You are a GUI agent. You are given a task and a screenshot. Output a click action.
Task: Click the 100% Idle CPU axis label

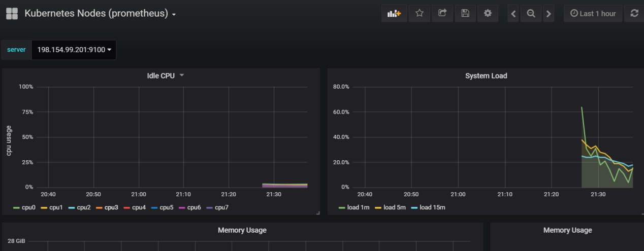click(x=26, y=87)
